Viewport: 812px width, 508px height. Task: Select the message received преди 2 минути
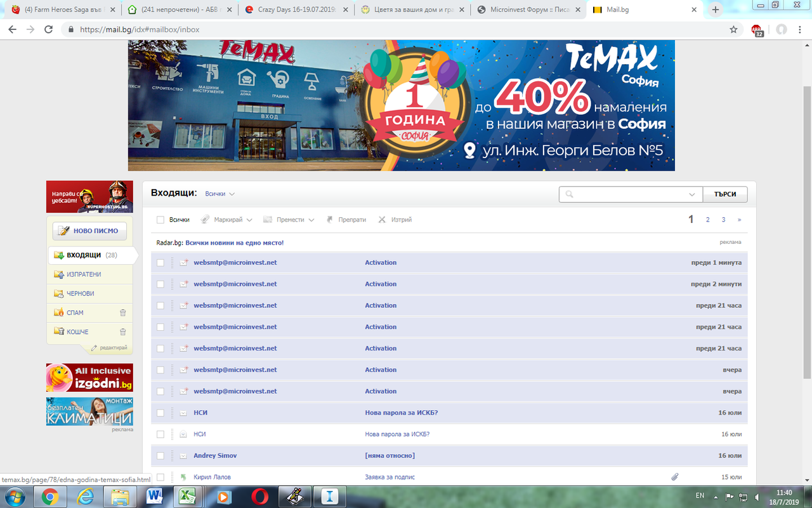tap(160, 284)
